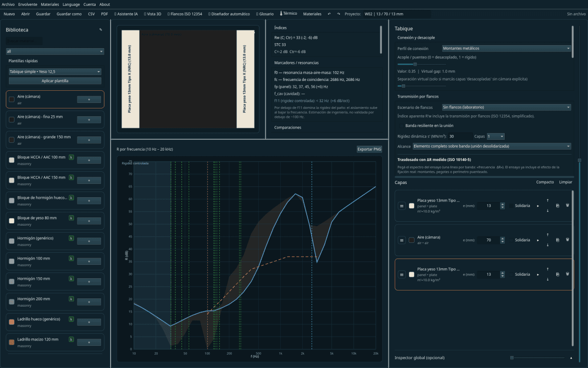588x368 pixels.
Task: Open the Alcance dropdown
Action: tap(492, 146)
